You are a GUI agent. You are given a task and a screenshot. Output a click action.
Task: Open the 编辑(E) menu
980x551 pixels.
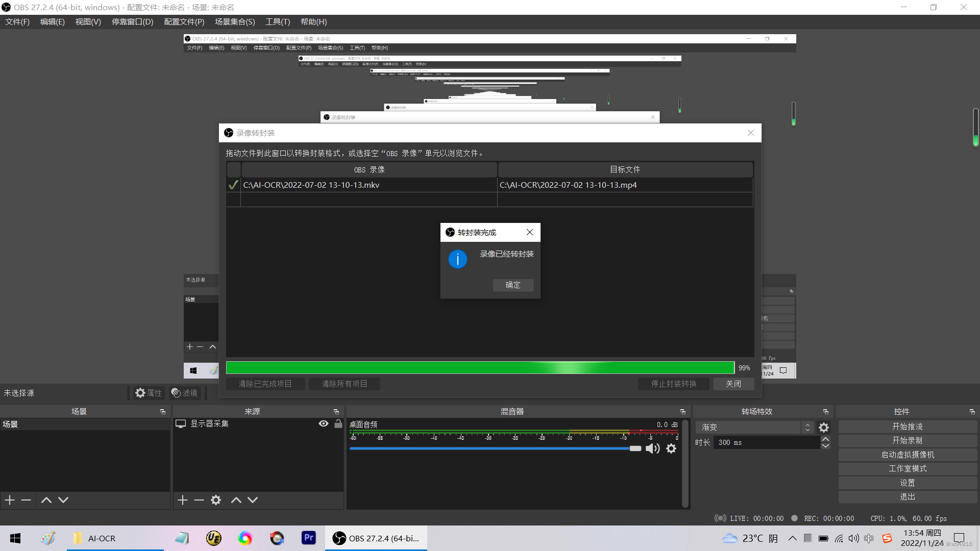coord(53,21)
